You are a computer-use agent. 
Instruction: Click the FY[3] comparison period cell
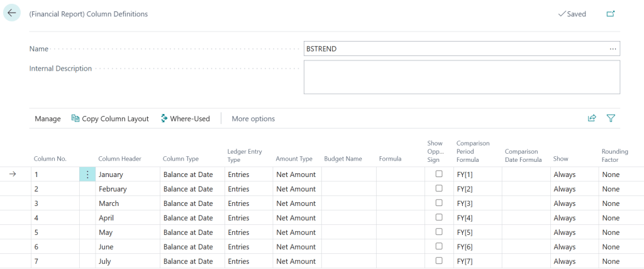click(478, 203)
